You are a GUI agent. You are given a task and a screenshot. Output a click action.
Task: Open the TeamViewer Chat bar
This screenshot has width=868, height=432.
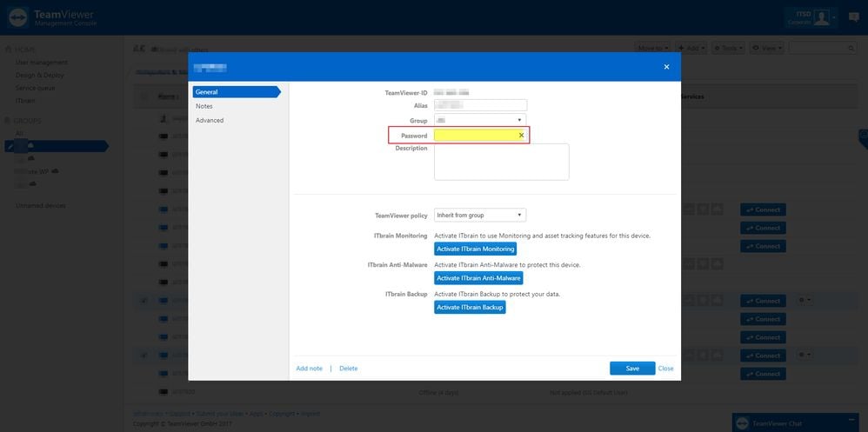pos(795,423)
